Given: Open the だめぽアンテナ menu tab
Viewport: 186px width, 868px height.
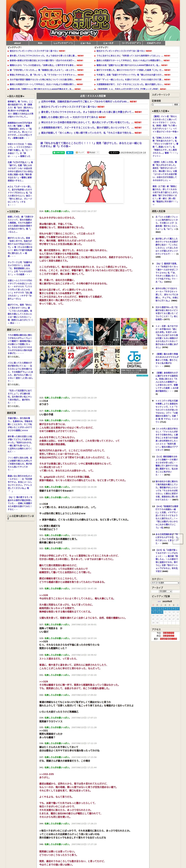Looking at the screenshot, I should 154,43.
